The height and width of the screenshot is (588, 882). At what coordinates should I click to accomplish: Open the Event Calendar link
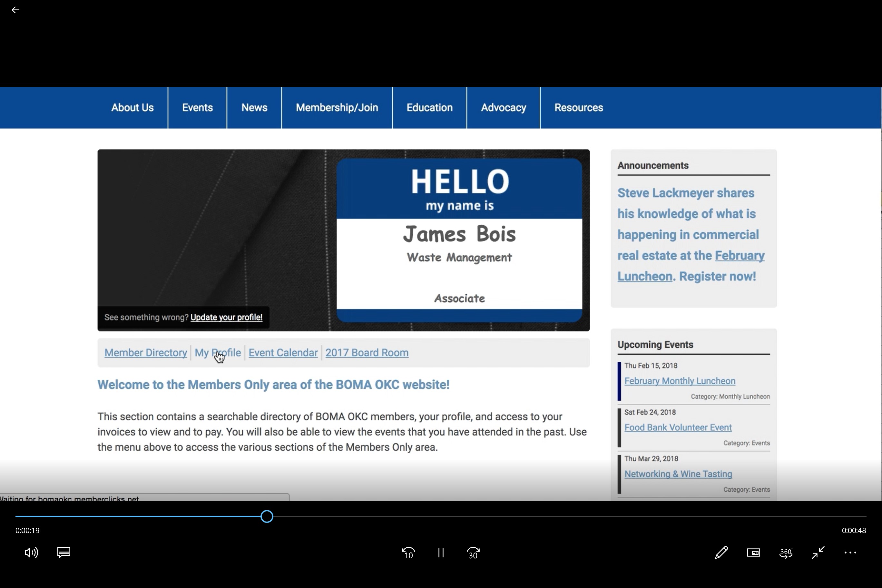[x=283, y=352]
